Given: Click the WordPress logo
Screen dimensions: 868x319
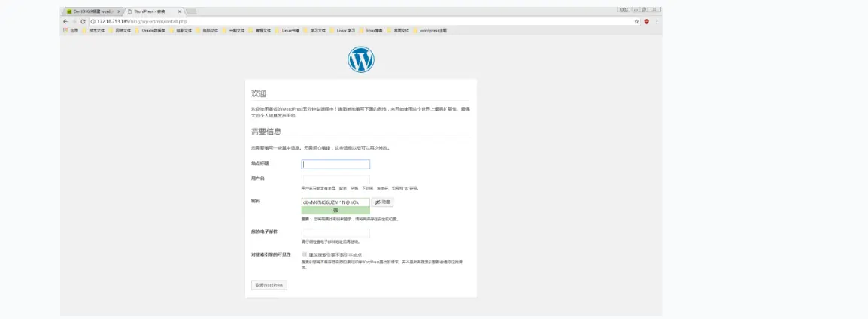Looking at the screenshot, I should 361,59.
